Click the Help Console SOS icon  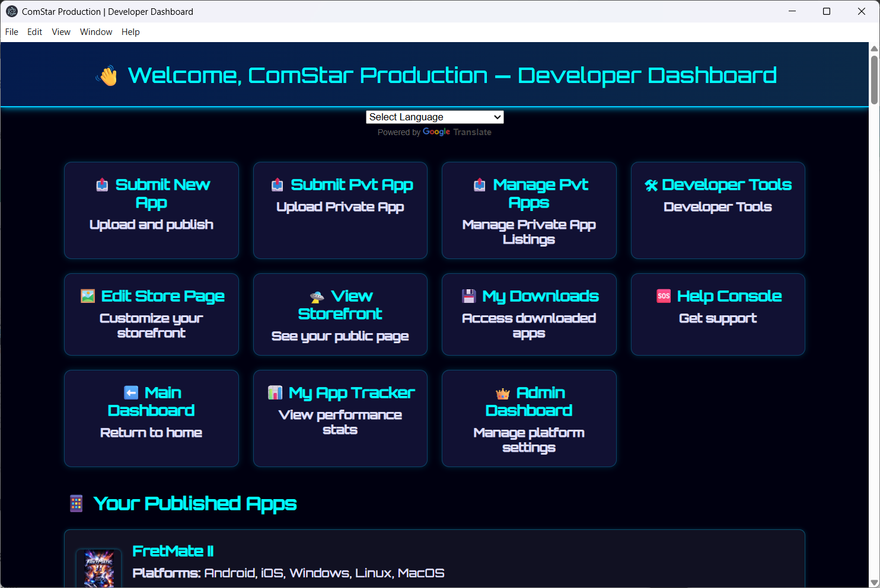pos(664,295)
